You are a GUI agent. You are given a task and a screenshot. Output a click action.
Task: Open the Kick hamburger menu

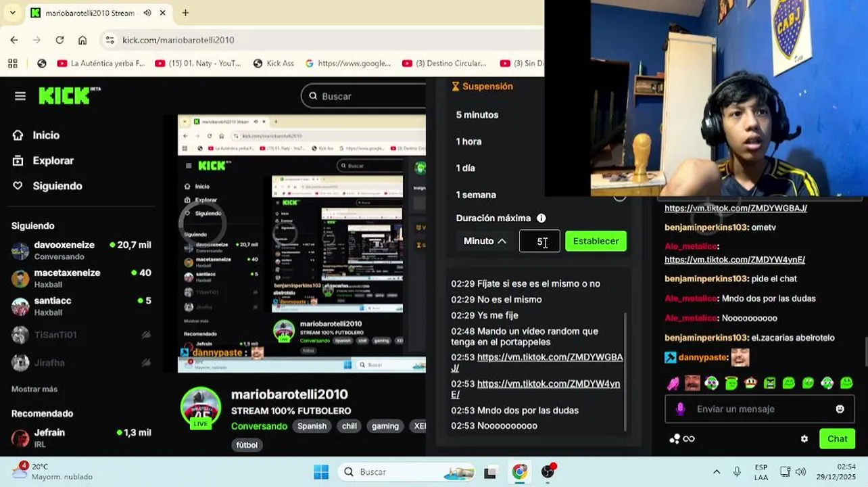tap(20, 96)
